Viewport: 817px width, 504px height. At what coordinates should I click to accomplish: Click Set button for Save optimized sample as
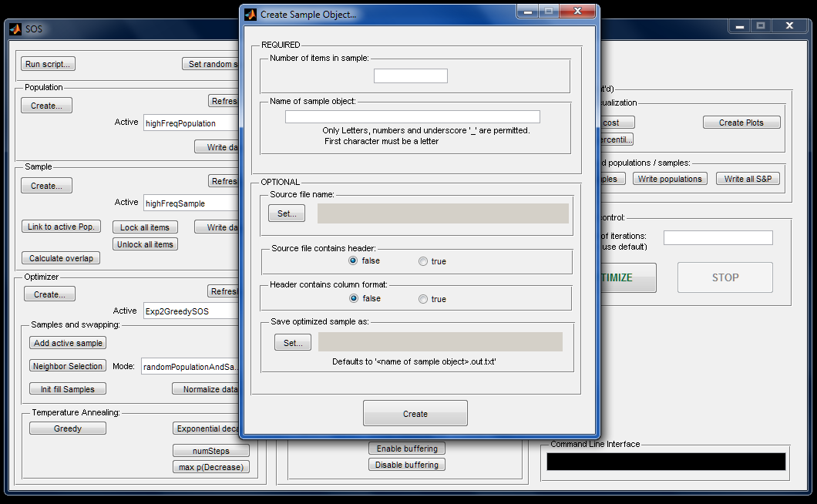pos(293,342)
